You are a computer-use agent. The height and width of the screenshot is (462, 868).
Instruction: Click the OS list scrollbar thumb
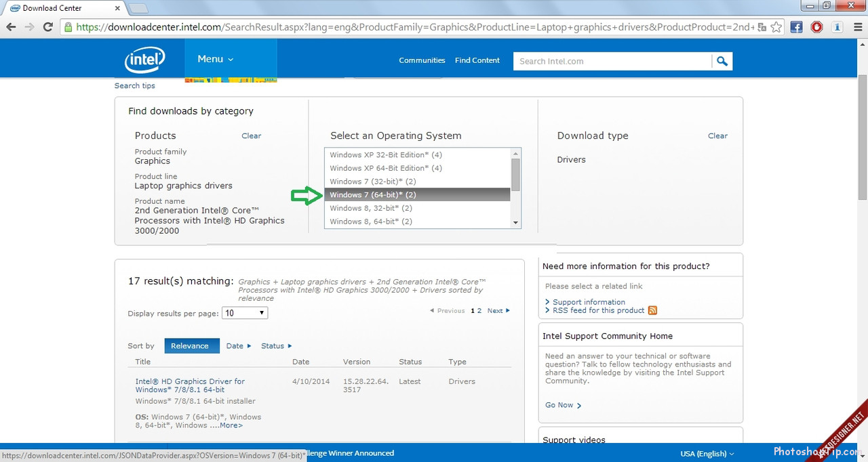[515, 175]
